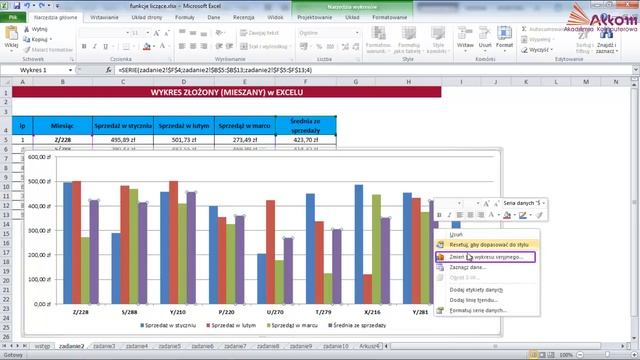This screenshot has height=360, width=640.
Task: Click the formula bar SERIE formula
Action: 216,70
